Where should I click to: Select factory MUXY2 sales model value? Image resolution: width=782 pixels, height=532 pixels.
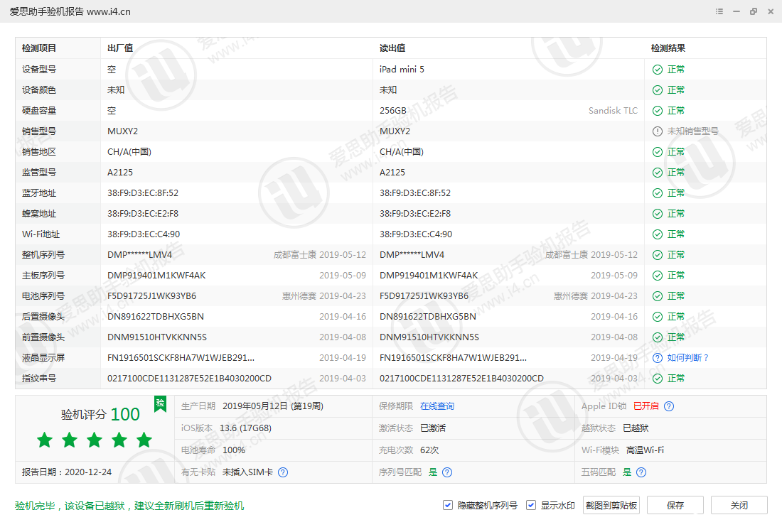tap(123, 131)
